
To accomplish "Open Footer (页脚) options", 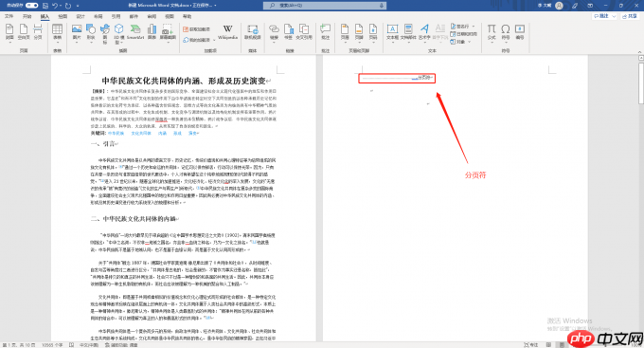I will pyautogui.click(x=359, y=33).
